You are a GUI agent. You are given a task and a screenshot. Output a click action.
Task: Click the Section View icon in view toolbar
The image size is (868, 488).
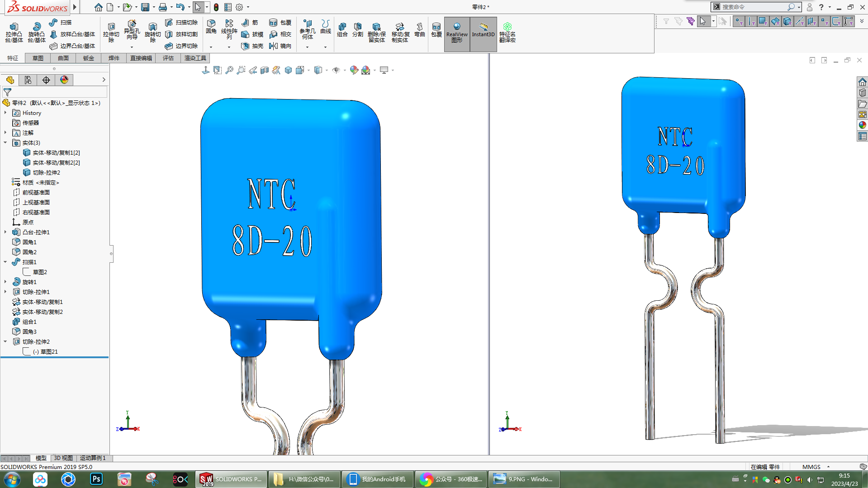(265, 70)
